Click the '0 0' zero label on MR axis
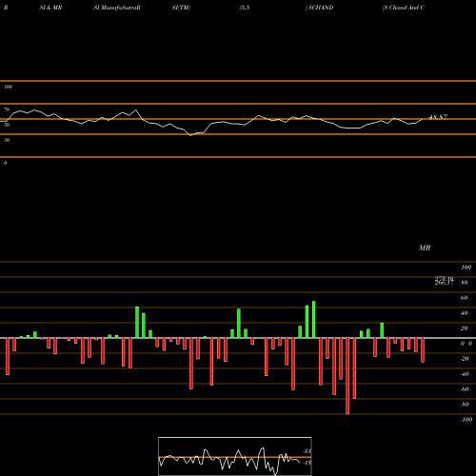 point(466,344)
